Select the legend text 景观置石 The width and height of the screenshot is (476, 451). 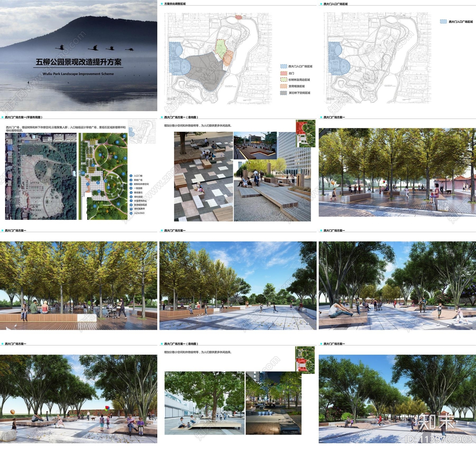[x=138, y=193]
